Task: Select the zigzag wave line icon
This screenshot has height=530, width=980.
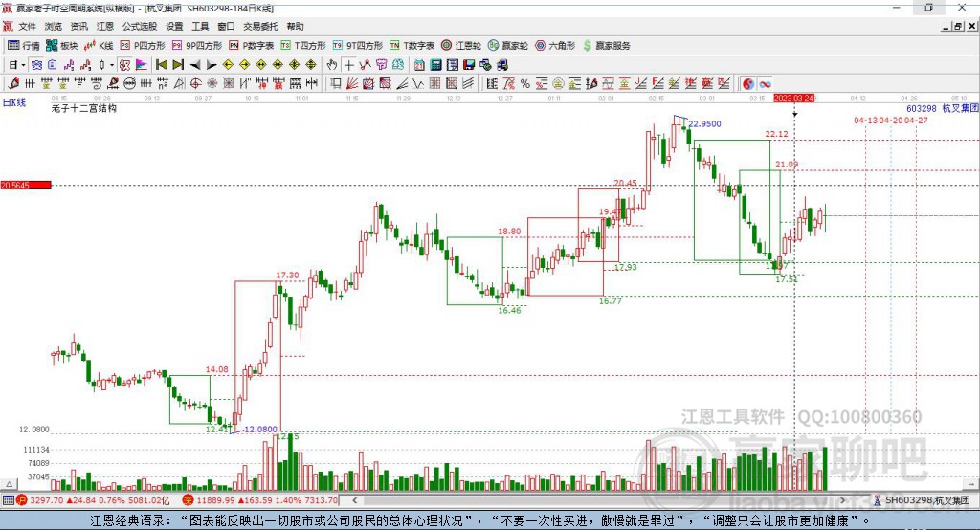Action: click(418, 84)
